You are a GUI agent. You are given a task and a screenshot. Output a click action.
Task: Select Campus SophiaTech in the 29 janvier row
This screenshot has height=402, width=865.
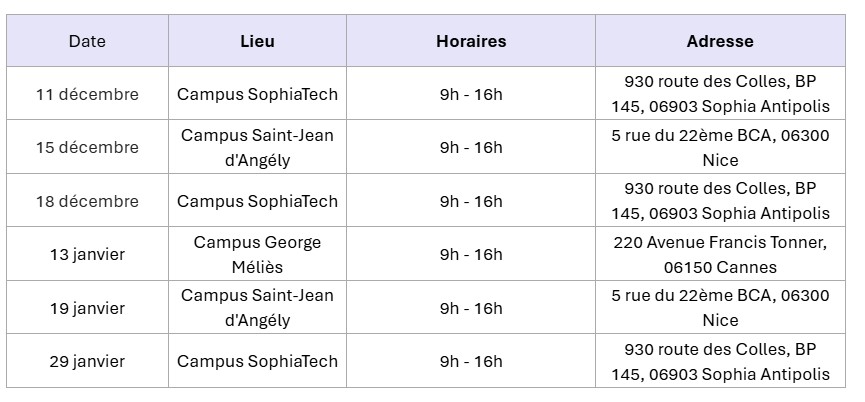pos(257,361)
